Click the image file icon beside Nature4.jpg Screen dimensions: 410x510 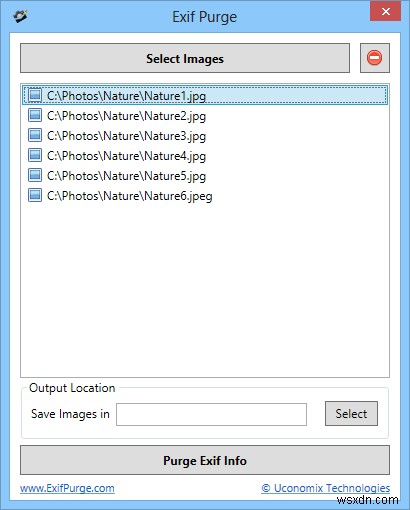35,155
